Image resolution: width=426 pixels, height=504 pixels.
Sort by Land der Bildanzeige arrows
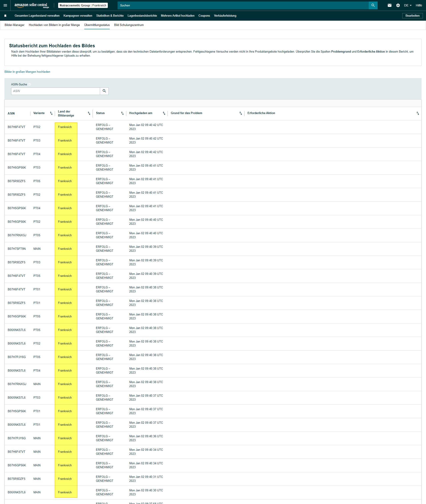pos(89,113)
